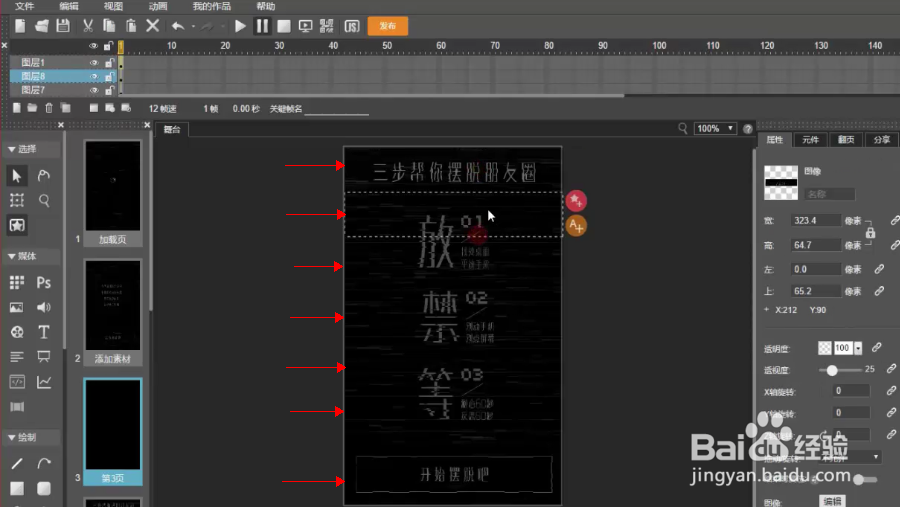Import a Photoshop file with the Ps tool
The width and height of the screenshot is (900, 507).
44,282
